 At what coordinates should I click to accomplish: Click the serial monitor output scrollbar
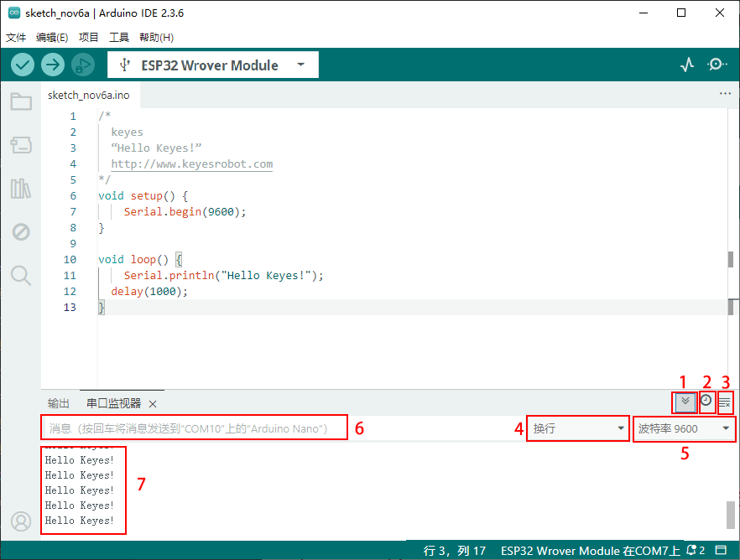(730, 515)
